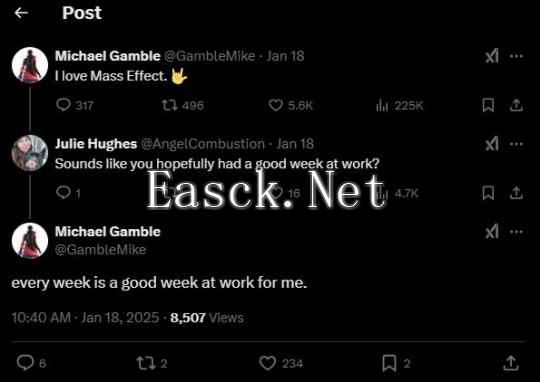Viewport: 540px width, 382px height.
Task: Open more options on Julie Hughes' reply
Action: pyautogui.click(x=516, y=144)
